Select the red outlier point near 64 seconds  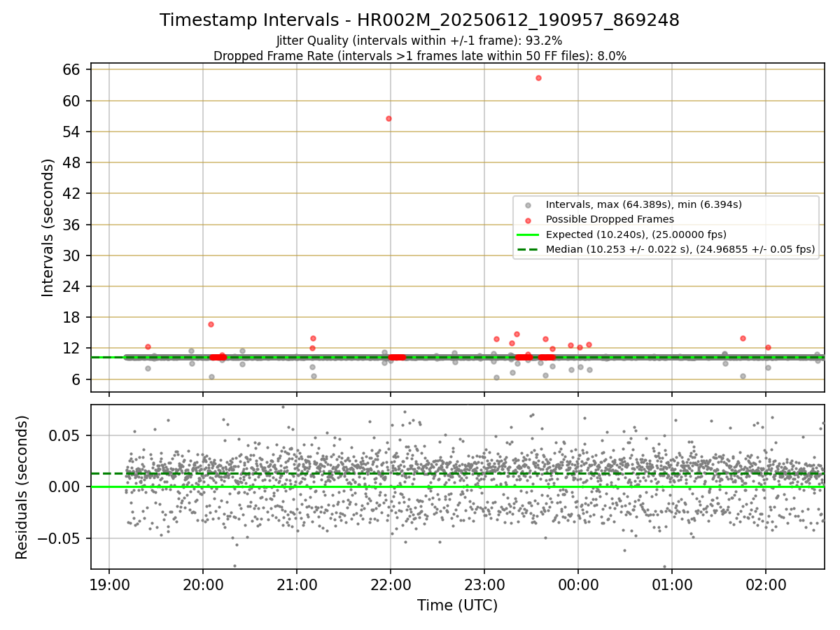(x=538, y=78)
